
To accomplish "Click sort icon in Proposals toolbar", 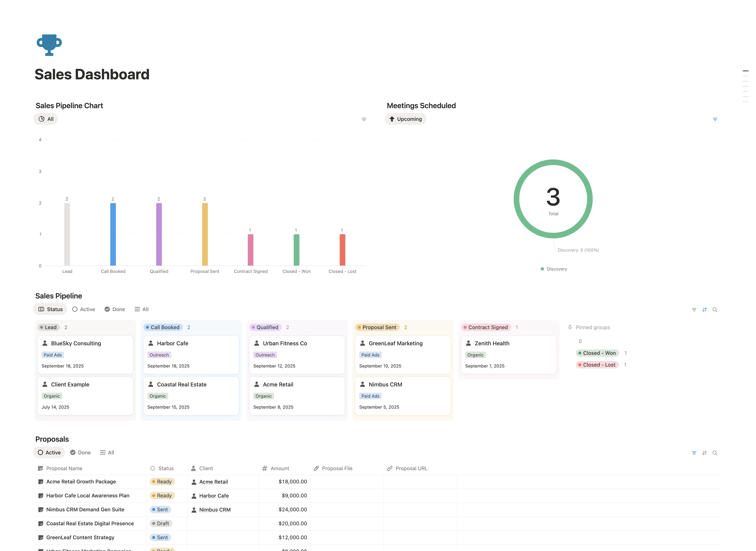I will pos(704,453).
